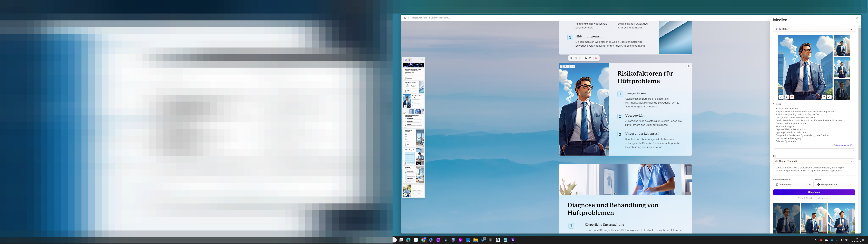Viewport: 868px width, 244px height.
Task: Open the AI sparkle edit dropdown
Action: click(x=572, y=66)
